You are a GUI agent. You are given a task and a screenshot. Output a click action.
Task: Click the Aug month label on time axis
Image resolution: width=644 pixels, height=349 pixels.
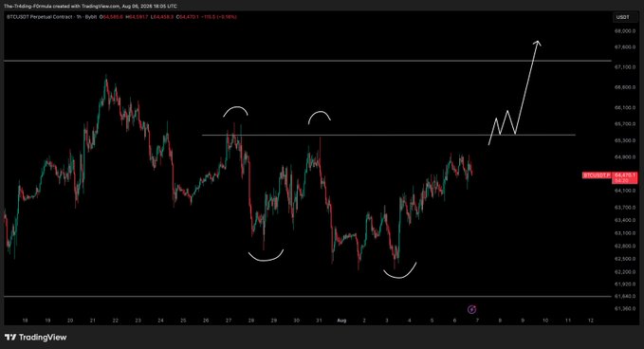[341, 321]
